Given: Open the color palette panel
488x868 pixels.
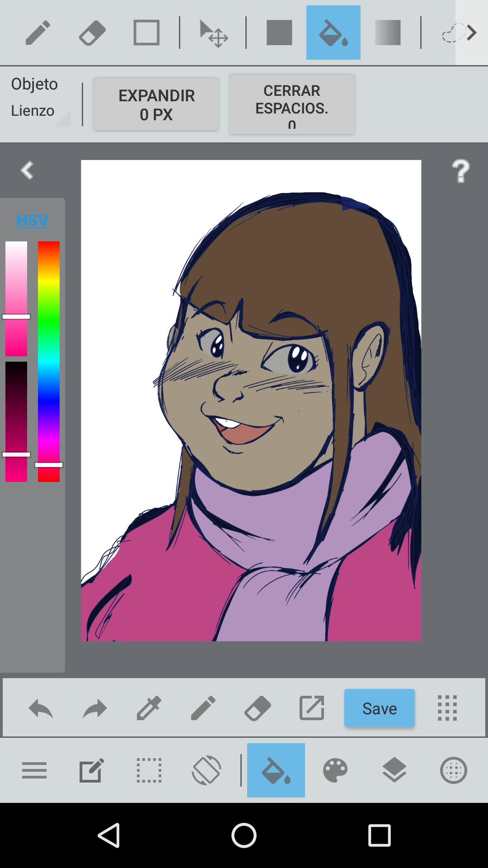Looking at the screenshot, I should (x=335, y=770).
